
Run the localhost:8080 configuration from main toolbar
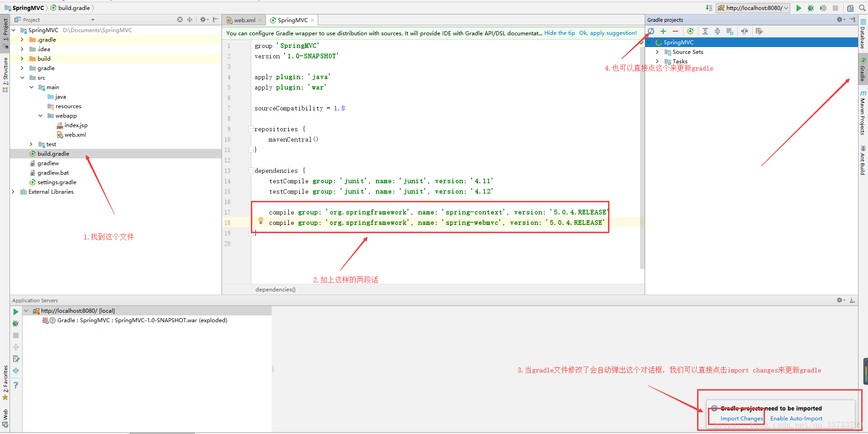click(x=799, y=8)
